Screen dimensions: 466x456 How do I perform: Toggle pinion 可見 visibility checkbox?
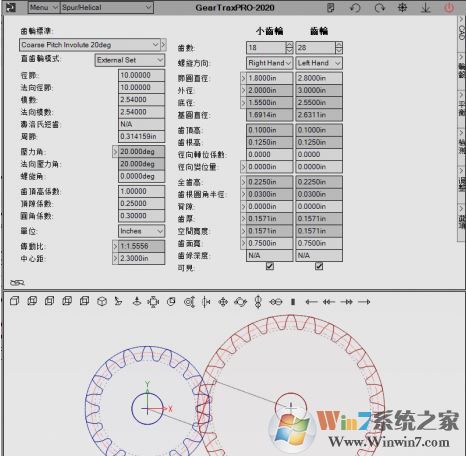[x=270, y=266]
